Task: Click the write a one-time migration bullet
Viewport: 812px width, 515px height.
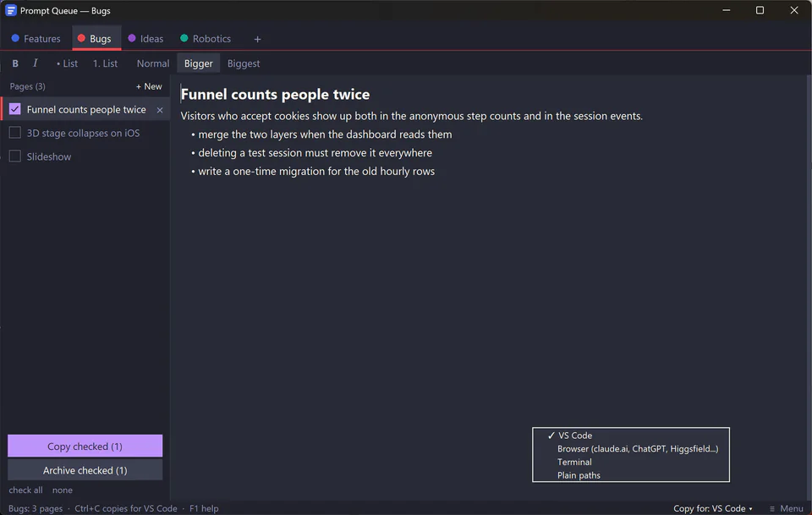Action: point(313,172)
